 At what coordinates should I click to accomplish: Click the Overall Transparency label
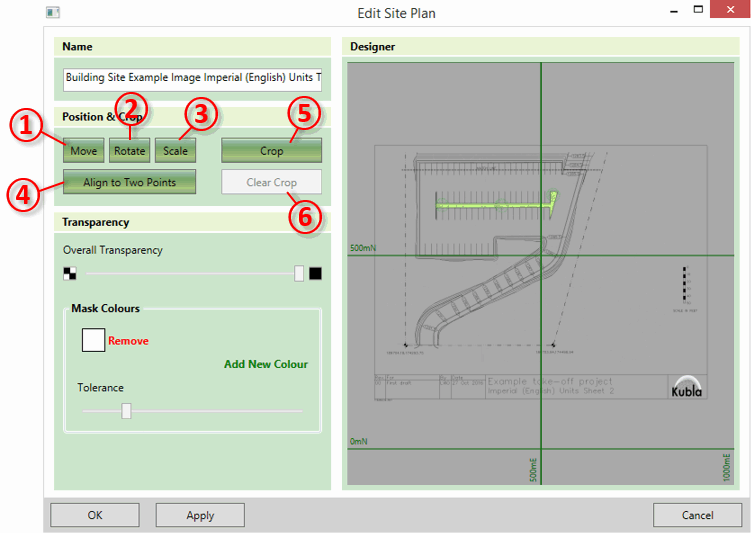[113, 250]
